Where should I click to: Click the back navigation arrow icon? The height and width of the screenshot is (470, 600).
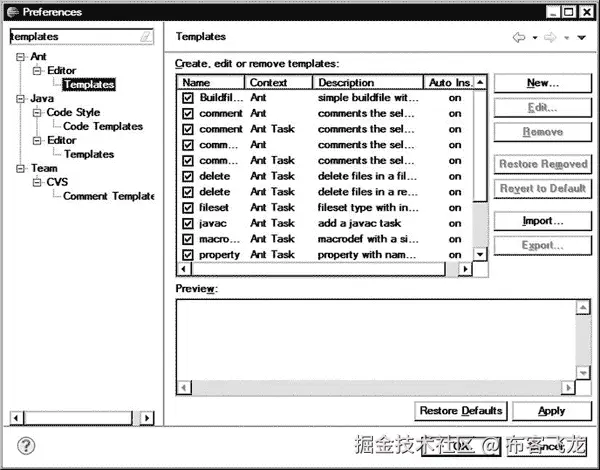(x=519, y=38)
